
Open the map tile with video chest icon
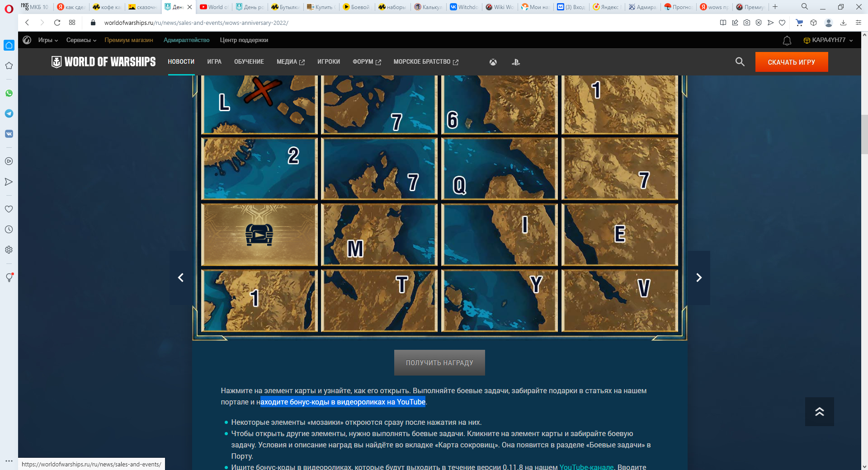point(259,235)
